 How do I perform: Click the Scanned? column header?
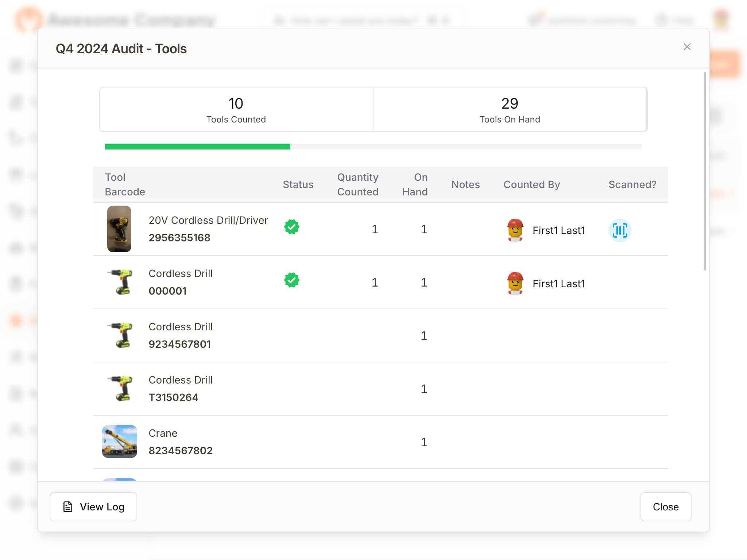coord(632,184)
